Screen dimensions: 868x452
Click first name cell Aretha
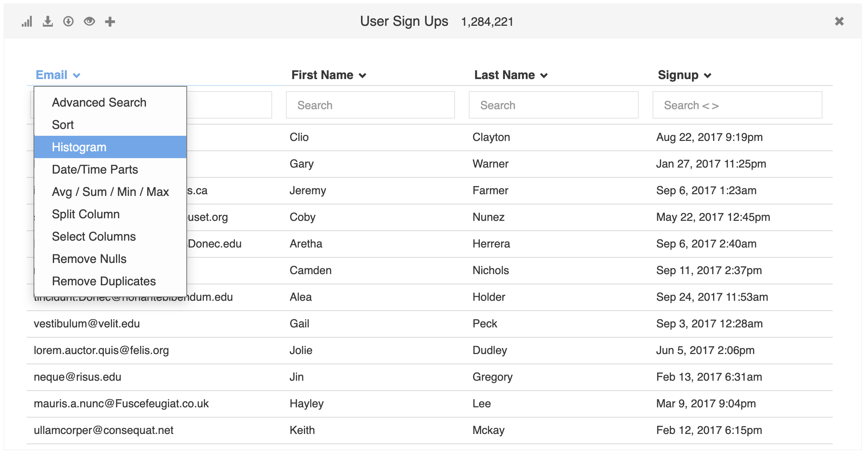point(306,244)
